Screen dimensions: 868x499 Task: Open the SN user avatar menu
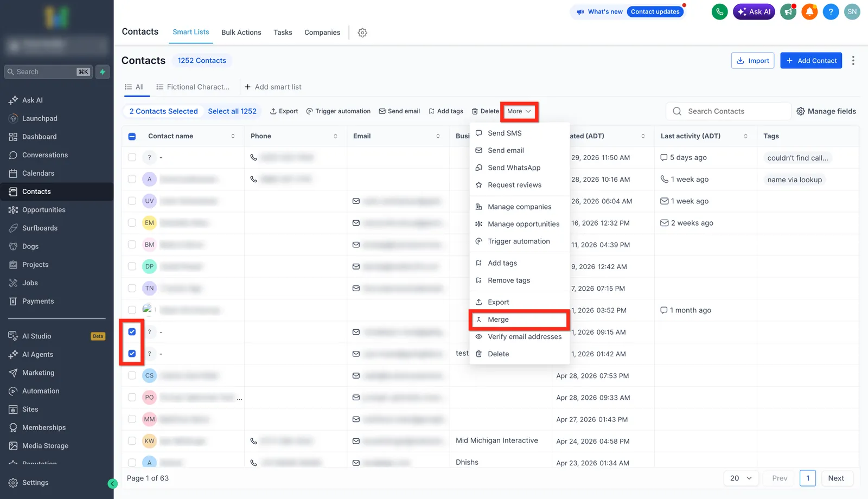coord(852,11)
